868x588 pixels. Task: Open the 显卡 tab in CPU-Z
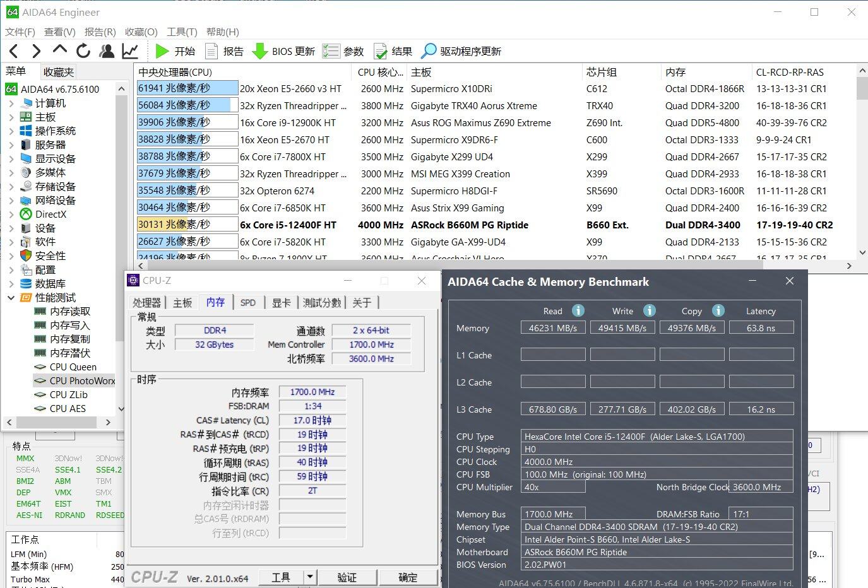281,303
